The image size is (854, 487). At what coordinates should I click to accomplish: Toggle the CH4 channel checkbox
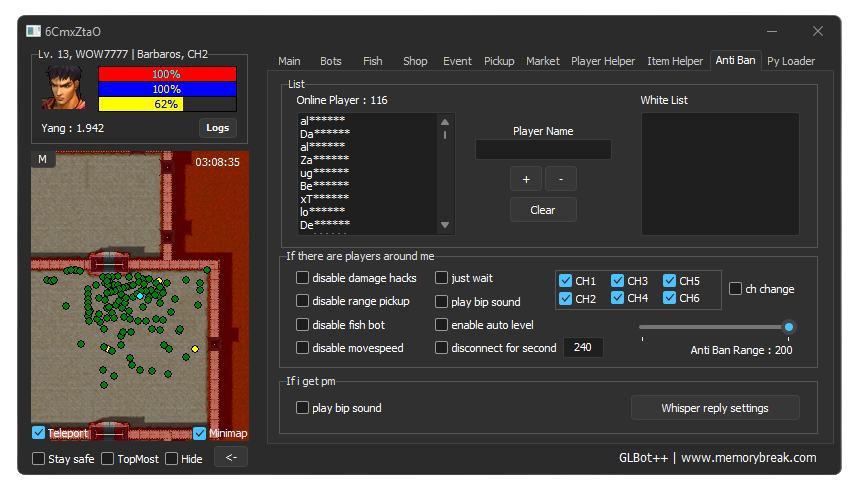point(617,298)
